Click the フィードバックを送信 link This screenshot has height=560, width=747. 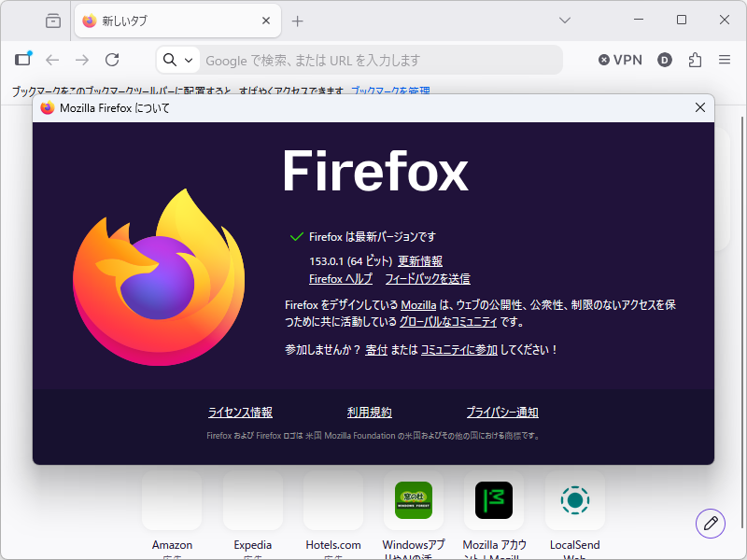click(428, 278)
